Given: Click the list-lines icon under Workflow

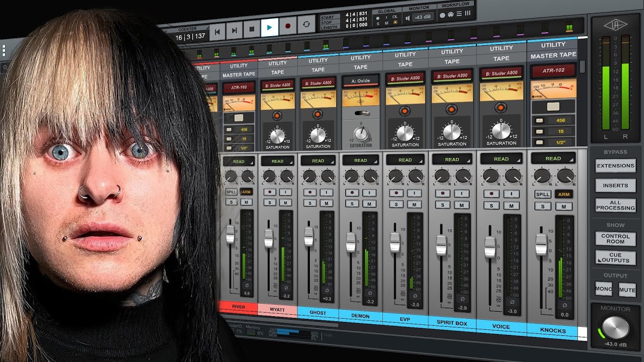Looking at the screenshot, I should [459, 14].
